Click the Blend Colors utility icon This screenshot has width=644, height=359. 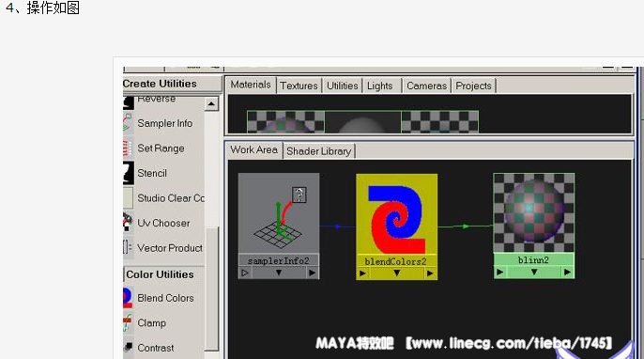coord(128,298)
